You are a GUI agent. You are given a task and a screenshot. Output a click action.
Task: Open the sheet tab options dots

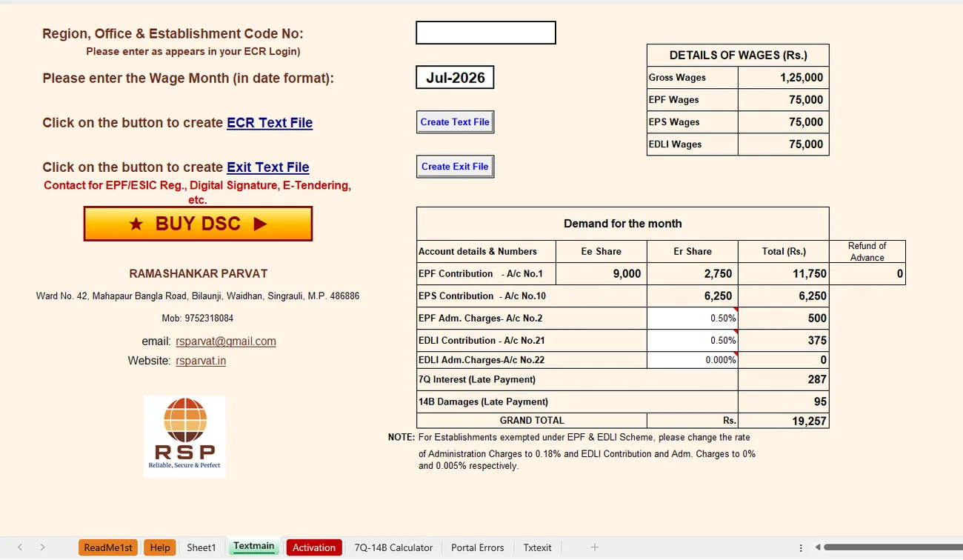[x=801, y=547]
